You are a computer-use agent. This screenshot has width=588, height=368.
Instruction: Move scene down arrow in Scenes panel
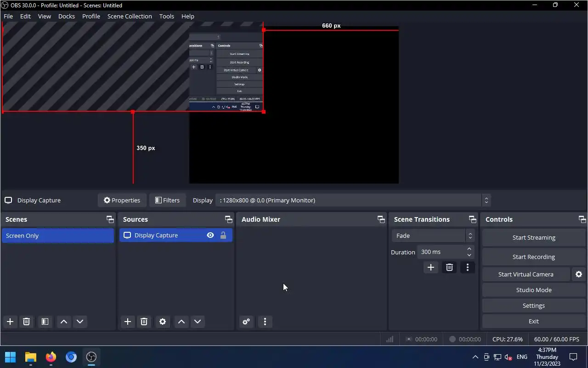(80, 322)
